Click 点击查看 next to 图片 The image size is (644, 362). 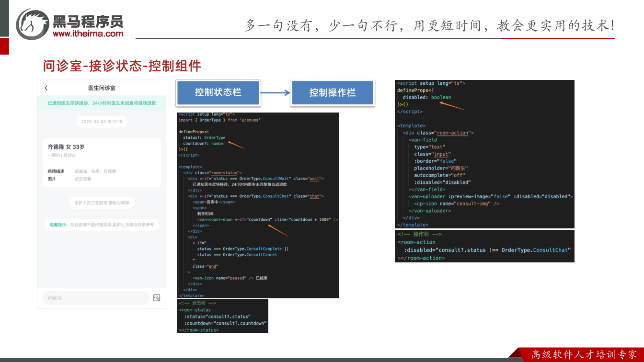coord(83,179)
